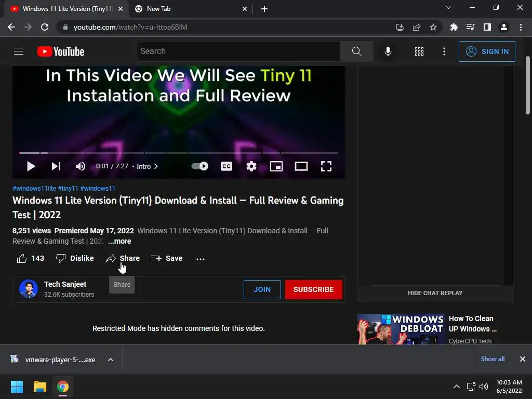The height and width of the screenshot is (399, 532).
Task: Show all downloads
Action: [493, 359]
